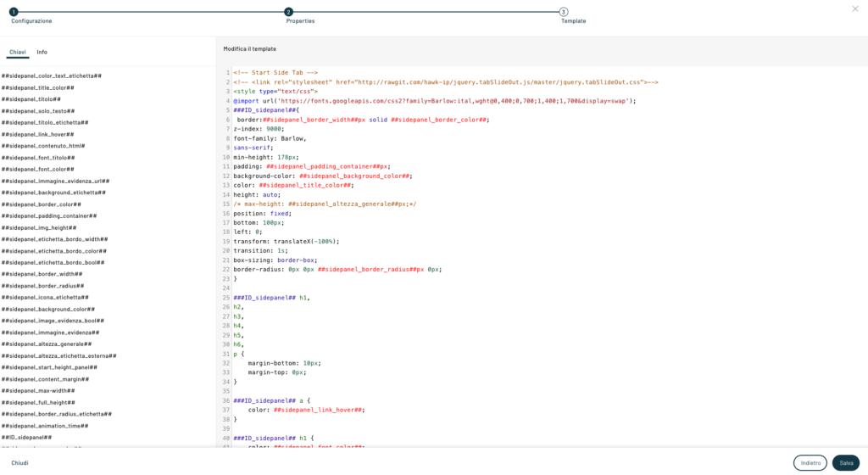Choose key ##sidepanel_img_height##
Image resolution: width=868 pixels, height=475 pixels.
click(x=39, y=227)
